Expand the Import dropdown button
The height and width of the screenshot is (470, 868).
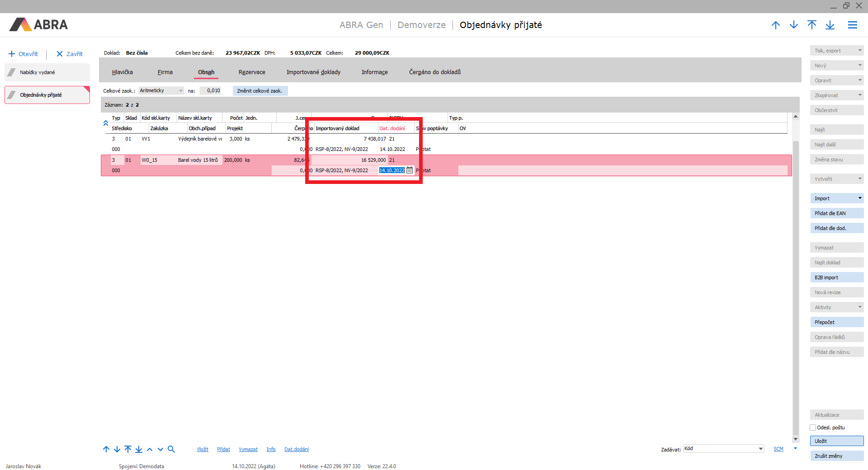point(859,198)
